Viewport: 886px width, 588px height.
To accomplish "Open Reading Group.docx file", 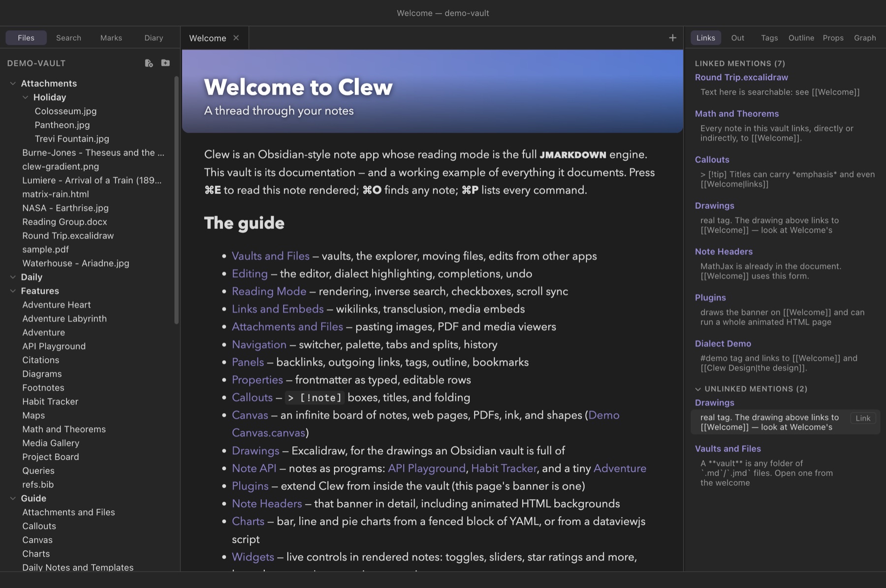I will (x=64, y=222).
